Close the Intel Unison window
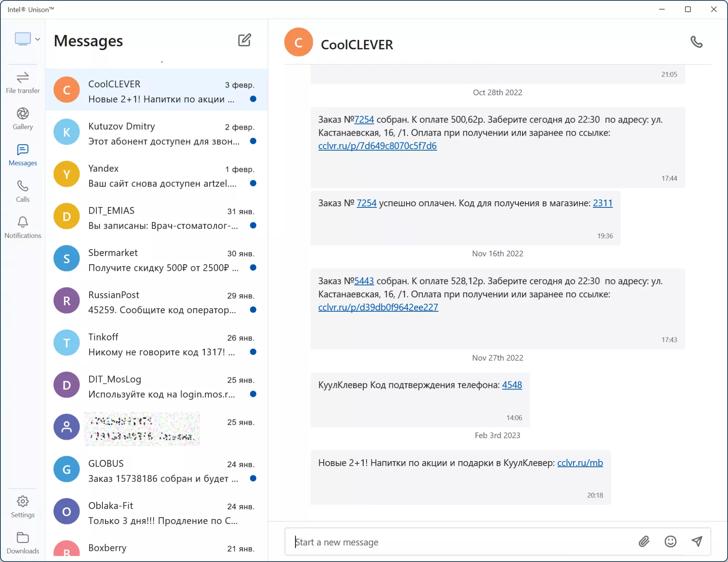 [714, 9]
